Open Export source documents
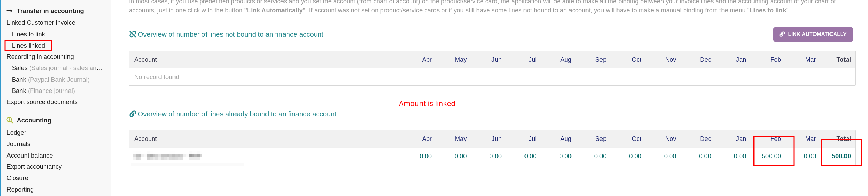868x196 pixels. [x=42, y=102]
